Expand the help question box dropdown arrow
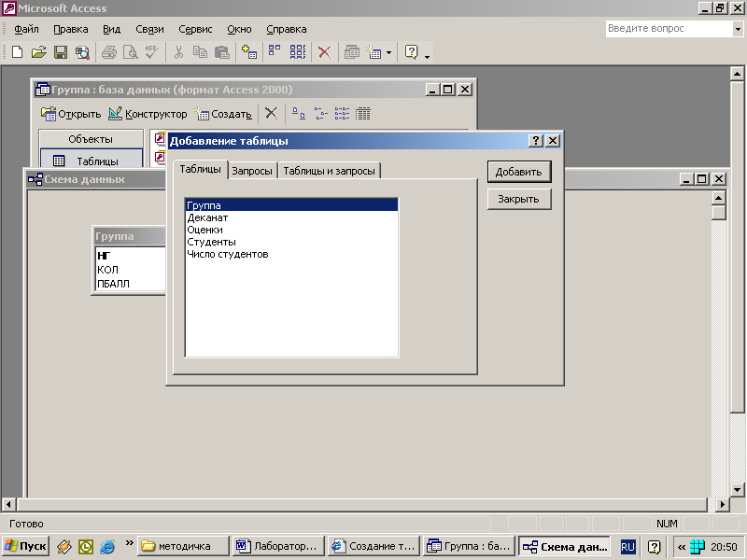 coord(738,29)
